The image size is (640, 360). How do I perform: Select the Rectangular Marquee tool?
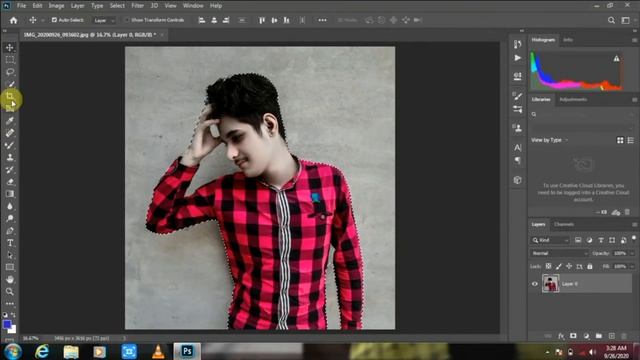click(10, 60)
